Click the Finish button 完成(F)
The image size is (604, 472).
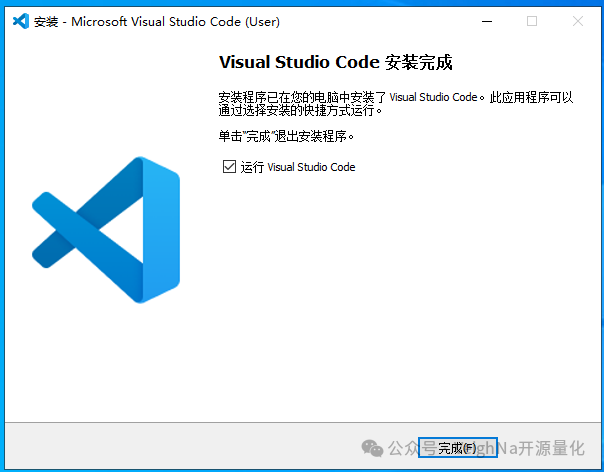point(458,447)
